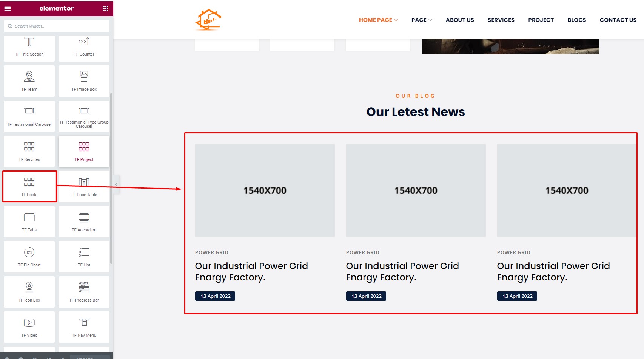Click the last blog post 1540X700 thumbnail
Viewport: 644px width, 359px height.
tap(567, 190)
